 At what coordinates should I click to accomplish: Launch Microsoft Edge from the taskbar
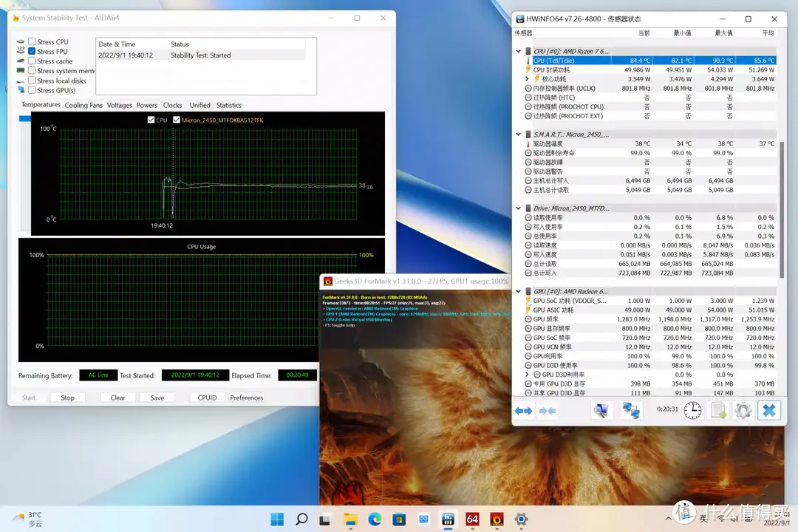coord(375,519)
